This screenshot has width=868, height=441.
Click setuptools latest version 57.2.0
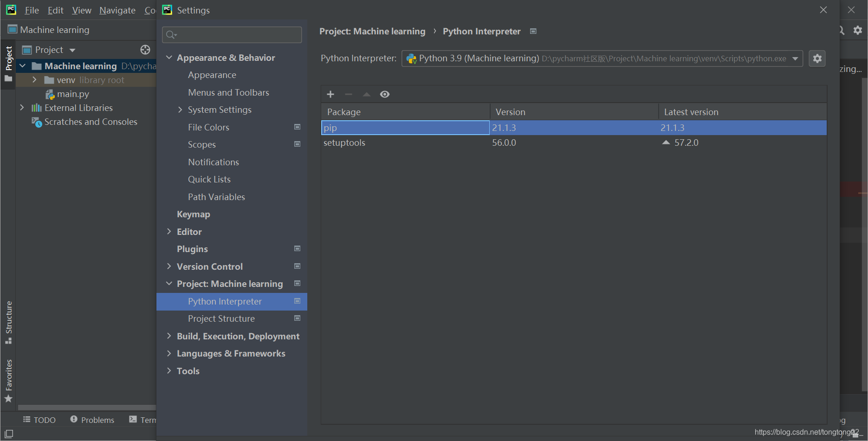686,143
